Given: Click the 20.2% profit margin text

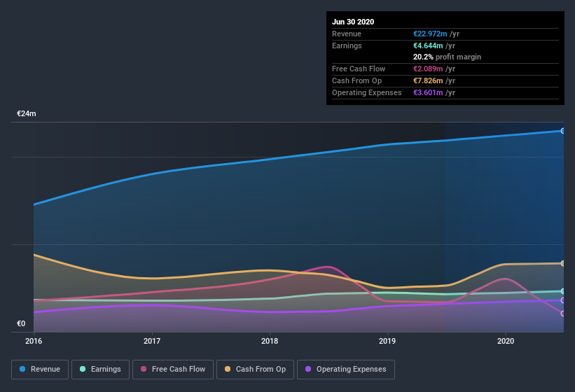Looking at the screenshot, I should [447, 57].
